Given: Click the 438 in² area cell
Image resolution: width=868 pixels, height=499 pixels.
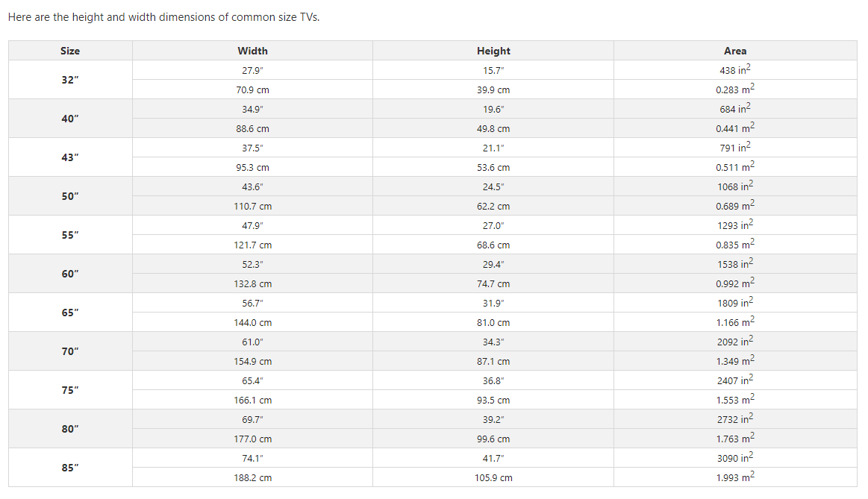Looking at the screenshot, I should (x=735, y=70).
